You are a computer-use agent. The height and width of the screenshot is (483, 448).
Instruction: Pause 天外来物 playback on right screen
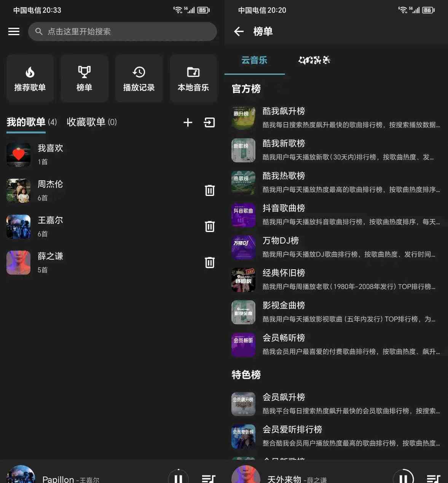pos(403,478)
